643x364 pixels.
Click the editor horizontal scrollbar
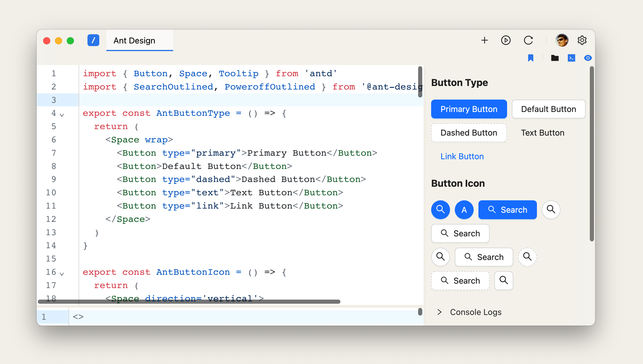click(x=189, y=302)
